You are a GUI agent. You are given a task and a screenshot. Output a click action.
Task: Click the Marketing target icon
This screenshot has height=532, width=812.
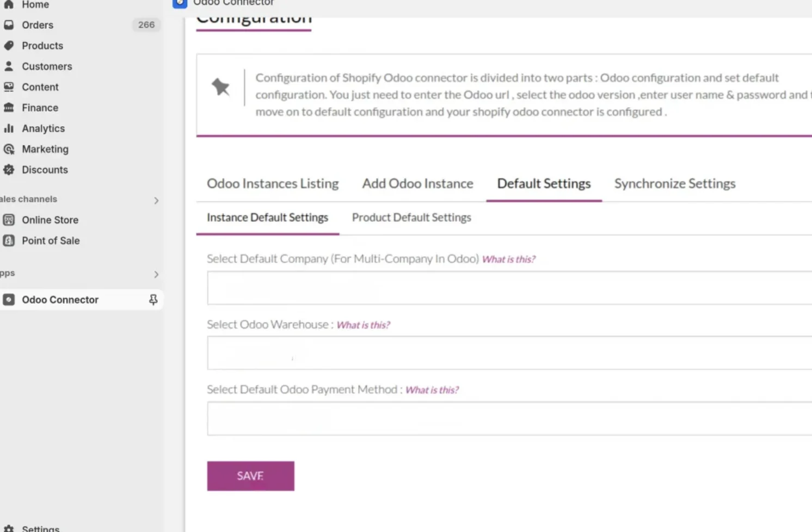(x=9, y=149)
